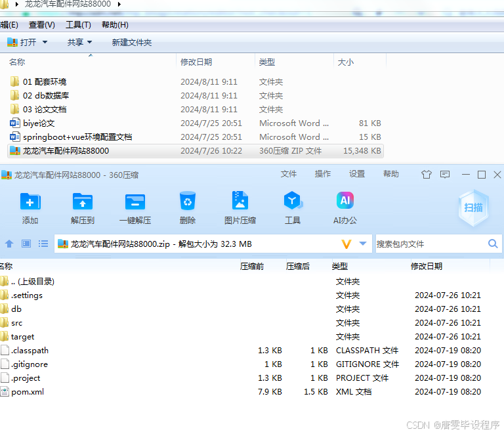This screenshot has height=434, width=504.
Task: Select the zip icon of 龙龙汽车配件网站88000
Action: (x=15, y=151)
